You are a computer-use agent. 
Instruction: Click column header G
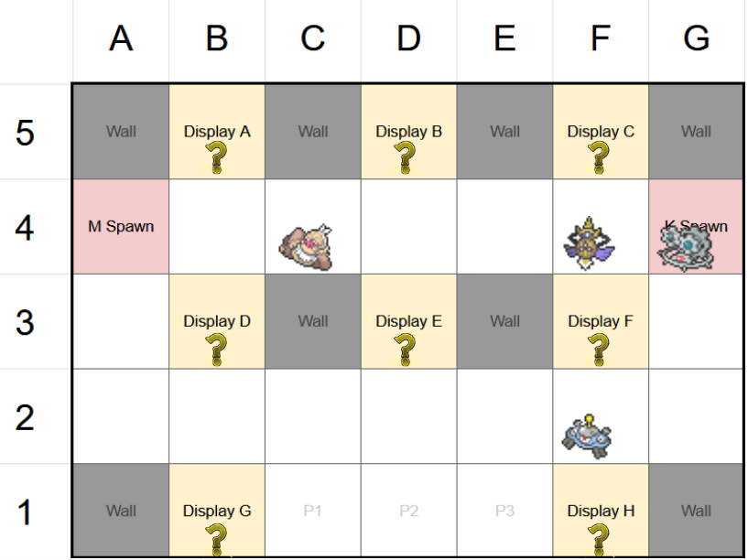(696, 40)
